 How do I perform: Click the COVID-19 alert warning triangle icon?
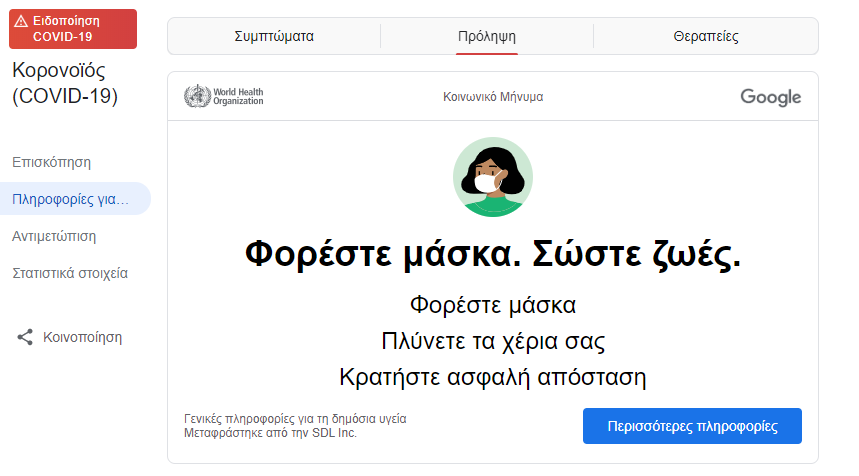click(x=21, y=21)
